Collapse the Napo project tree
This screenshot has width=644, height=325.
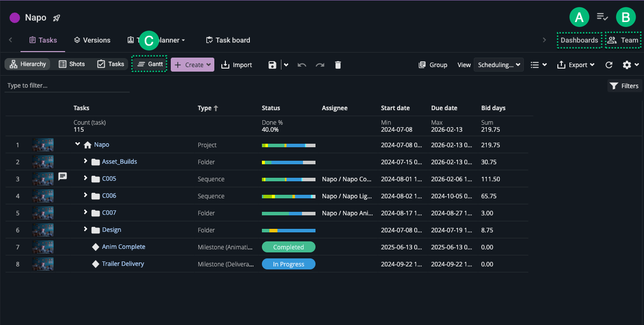tap(78, 144)
